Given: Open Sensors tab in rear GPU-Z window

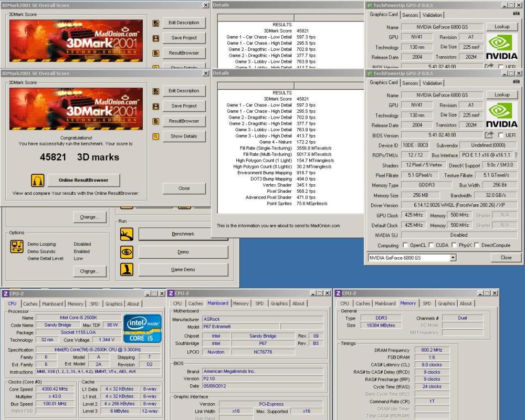Looking at the screenshot, I should point(410,15).
